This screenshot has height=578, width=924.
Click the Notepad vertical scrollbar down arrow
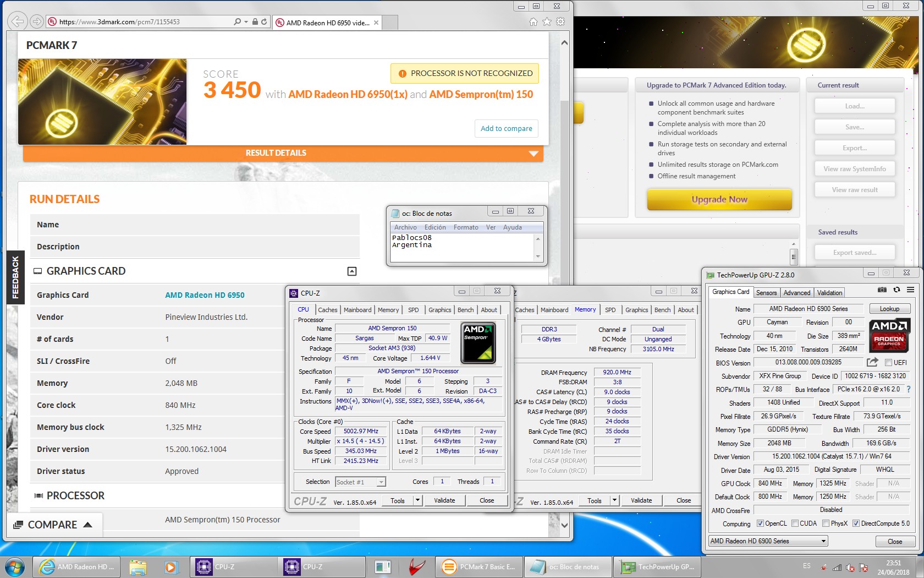coord(538,257)
